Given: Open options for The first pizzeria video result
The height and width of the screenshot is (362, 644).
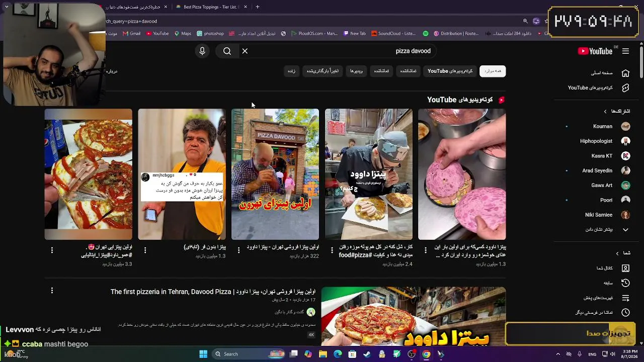Looking at the screenshot, I should (52, 291).
